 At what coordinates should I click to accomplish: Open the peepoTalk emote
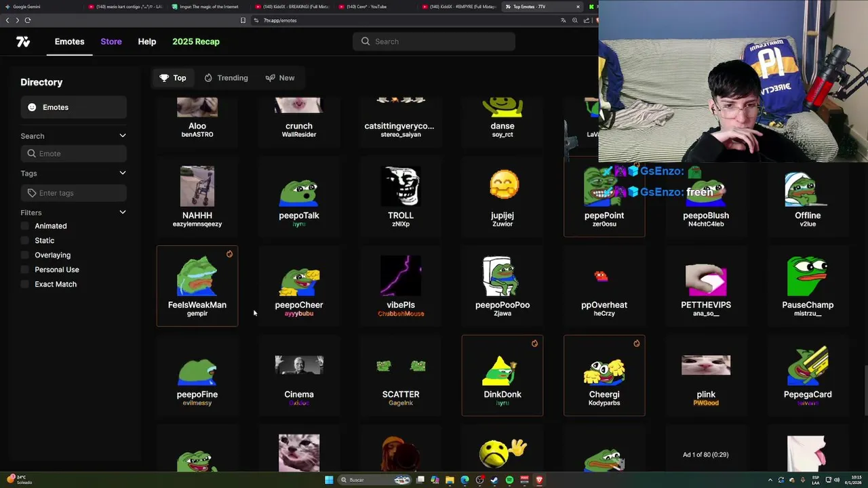299,197
